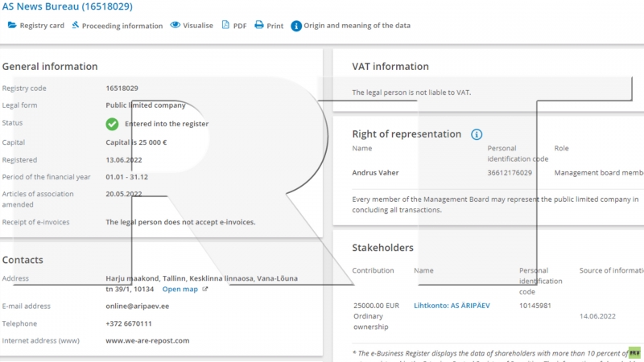Screen dimensions: 644x362
Task: Click info icon beside Right of representation
Action: tap(477, 134)
